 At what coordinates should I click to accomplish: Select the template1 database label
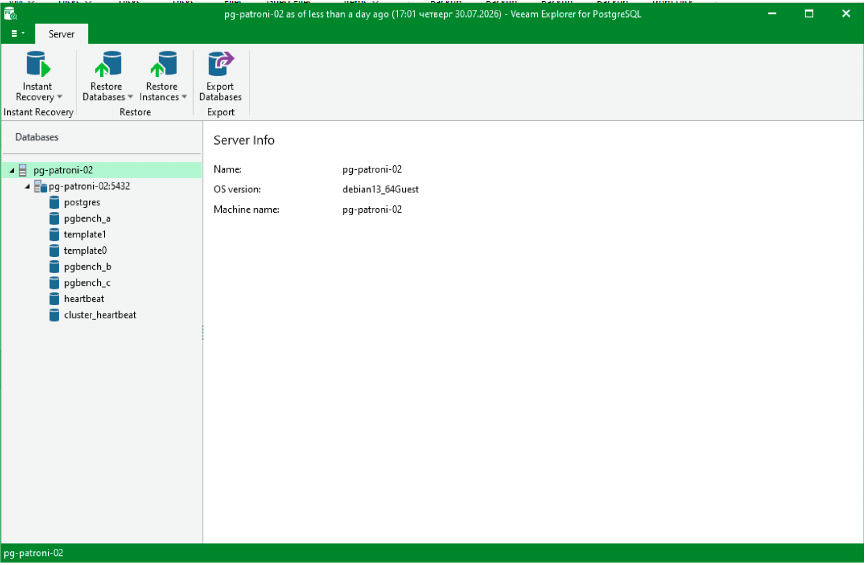[x=85, y=234]
